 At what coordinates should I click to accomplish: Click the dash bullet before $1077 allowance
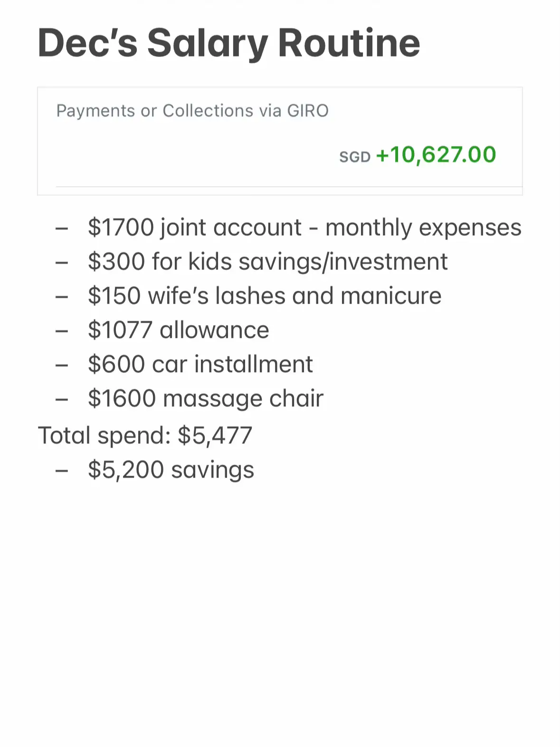point(62,331)
